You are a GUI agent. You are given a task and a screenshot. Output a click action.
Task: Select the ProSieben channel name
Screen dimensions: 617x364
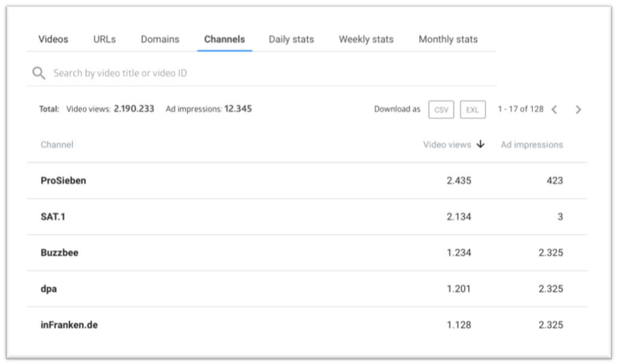63,180
